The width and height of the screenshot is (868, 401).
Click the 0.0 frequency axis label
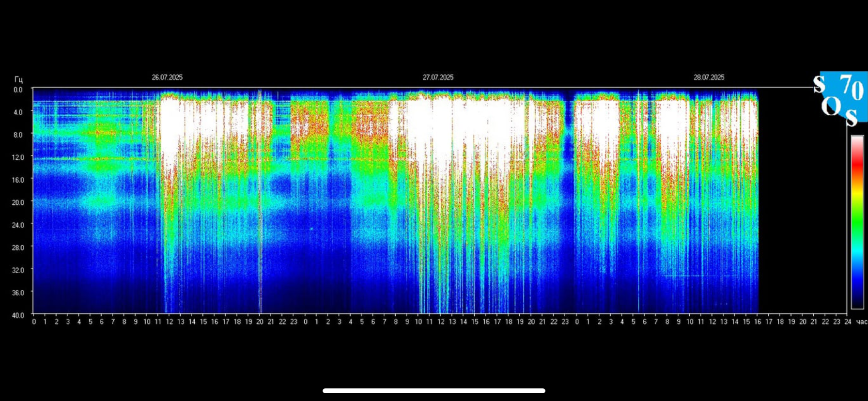point(18,90)
